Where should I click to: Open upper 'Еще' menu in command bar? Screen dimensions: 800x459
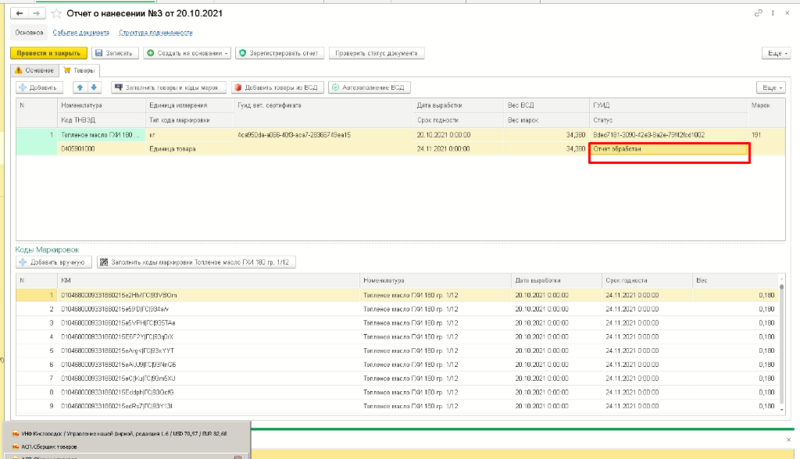(777, 53)
